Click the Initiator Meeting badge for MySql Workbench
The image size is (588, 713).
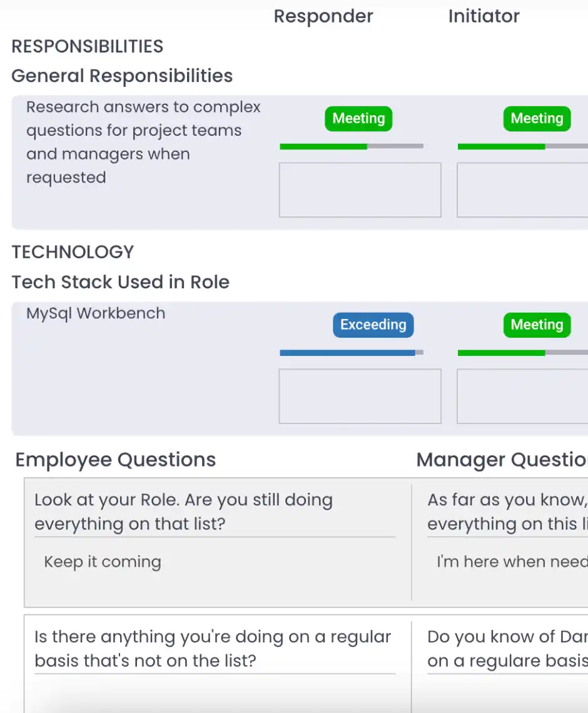(x=537, y=325)
